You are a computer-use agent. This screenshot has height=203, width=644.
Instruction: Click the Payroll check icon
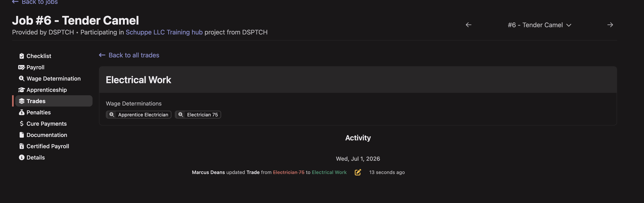pos(22,67)
